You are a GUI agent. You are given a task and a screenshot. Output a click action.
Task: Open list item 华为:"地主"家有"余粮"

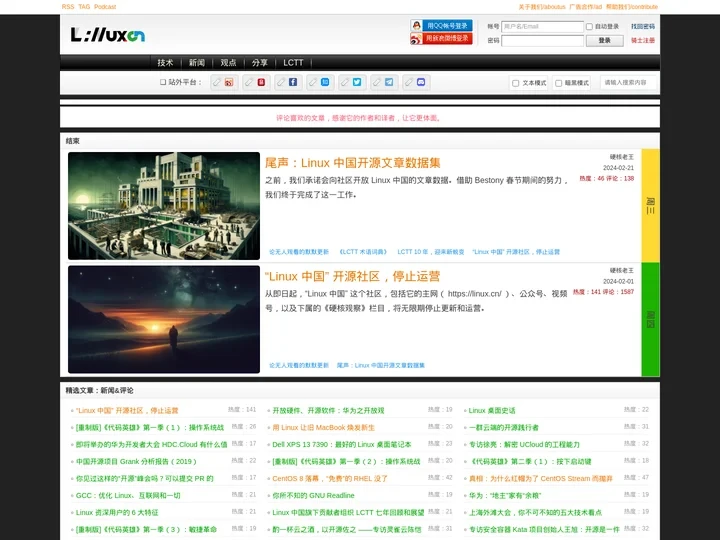point(505,495)
